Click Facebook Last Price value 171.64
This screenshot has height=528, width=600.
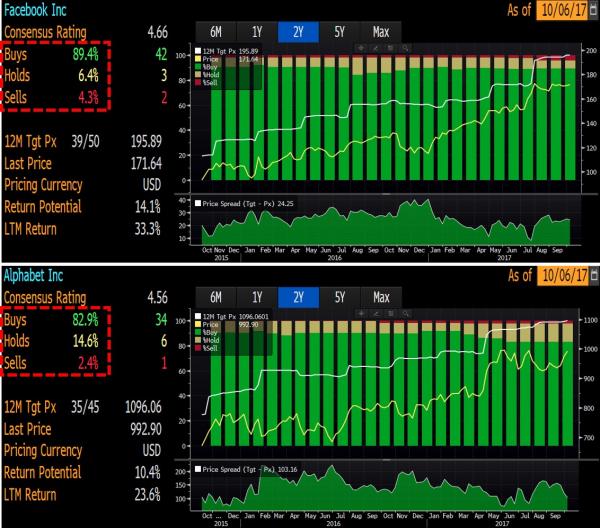pyautogui.click(x=146, y=163)
